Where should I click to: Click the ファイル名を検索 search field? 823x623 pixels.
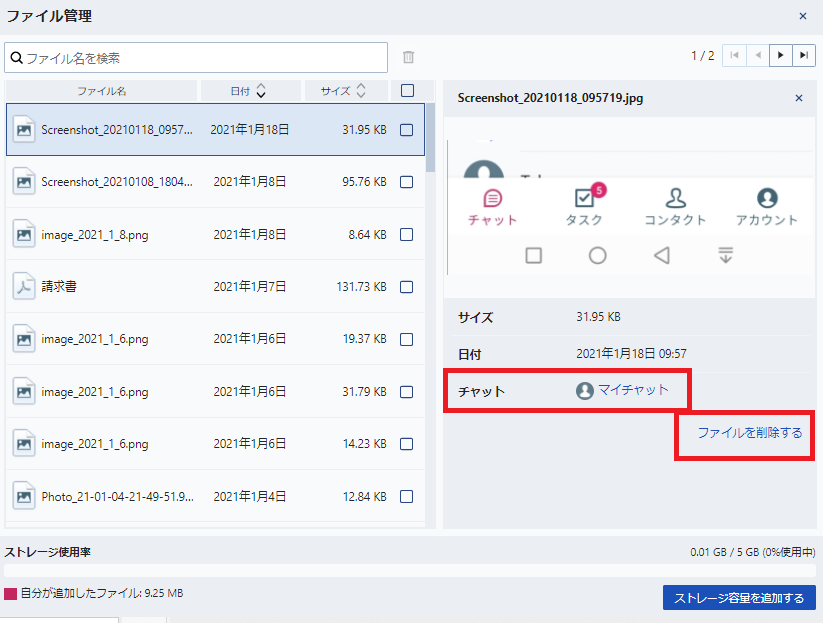click(x=200, y=58)
